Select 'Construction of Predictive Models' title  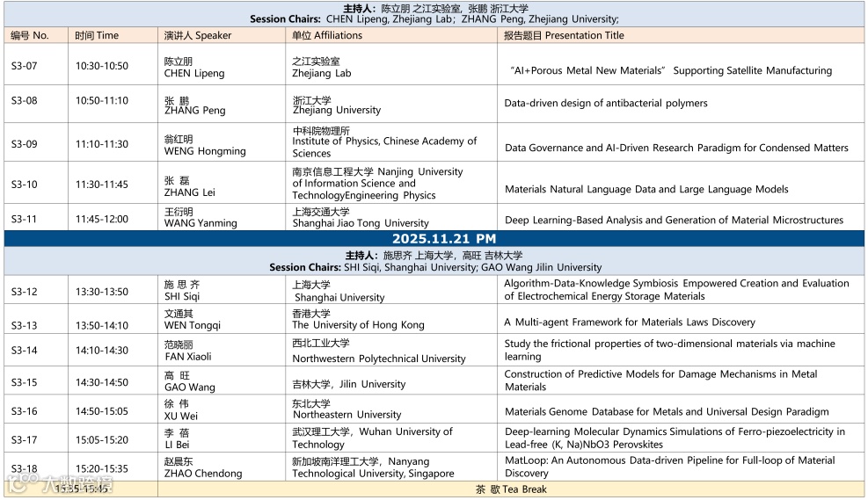(661, 380)
